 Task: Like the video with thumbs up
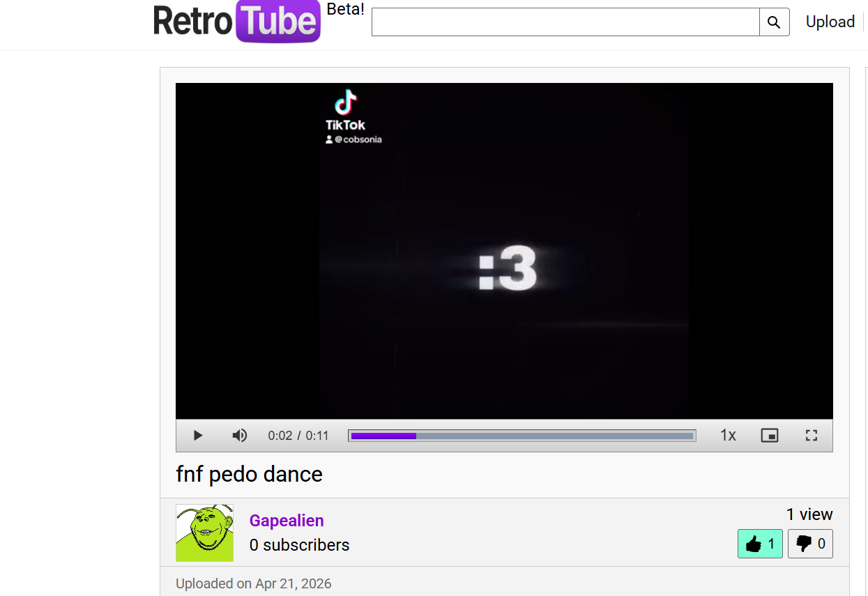(760, 544)
